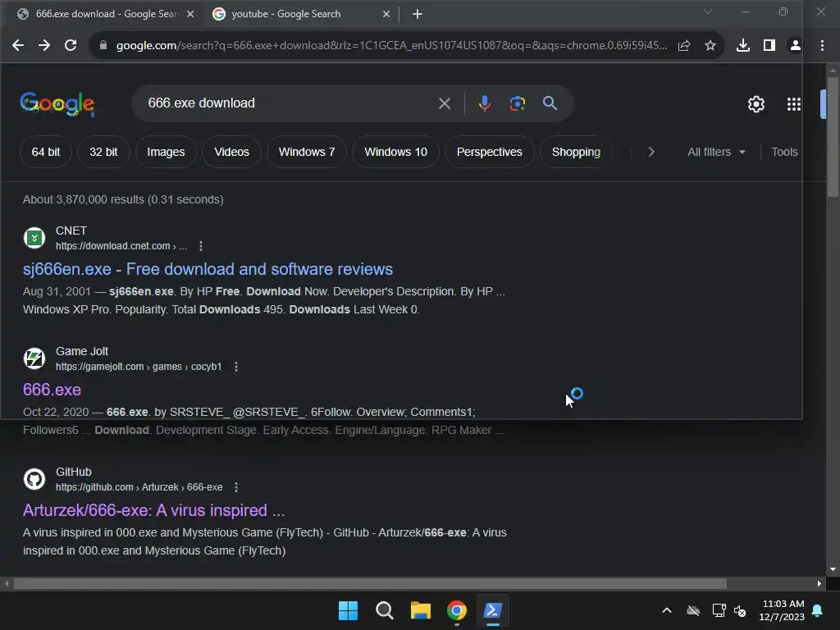Viewport: 840px width, 630px height.
Task: Share this page icon
Action: [684, 46]
